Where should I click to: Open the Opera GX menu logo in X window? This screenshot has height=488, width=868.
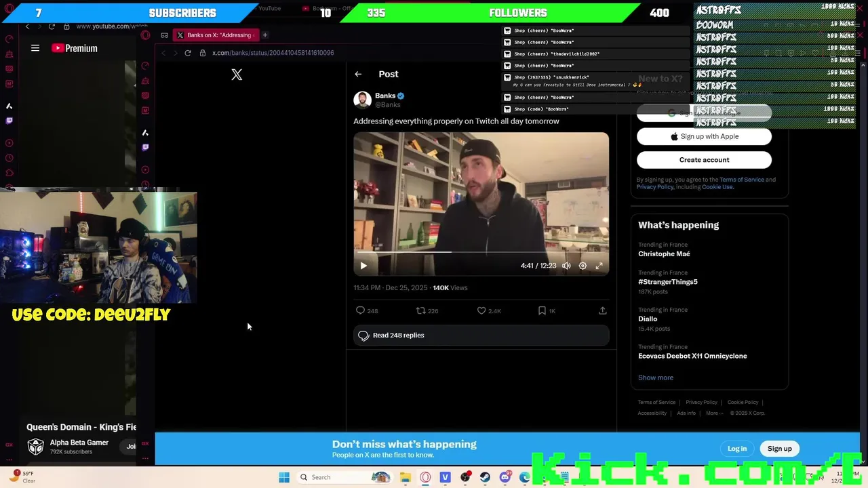coord(145,35)
